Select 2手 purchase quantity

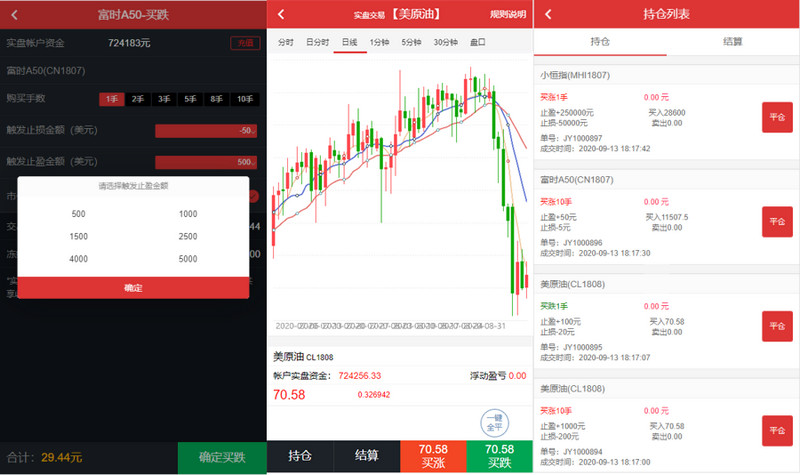coord(138,99)
